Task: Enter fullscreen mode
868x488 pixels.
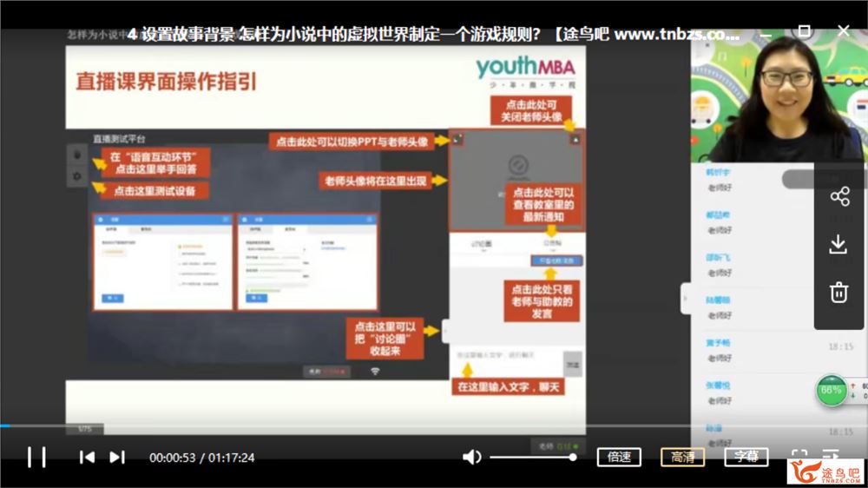Action: [799, 455]
